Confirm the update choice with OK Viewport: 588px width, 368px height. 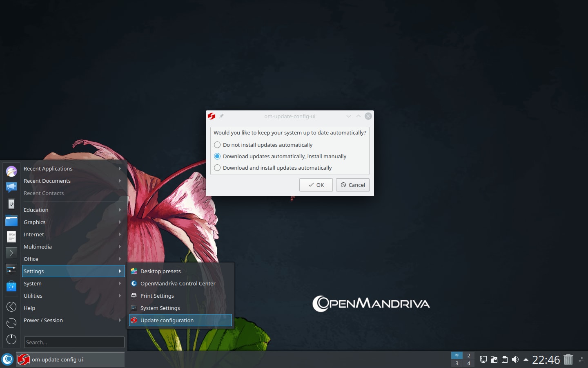(x=316, y=185)
